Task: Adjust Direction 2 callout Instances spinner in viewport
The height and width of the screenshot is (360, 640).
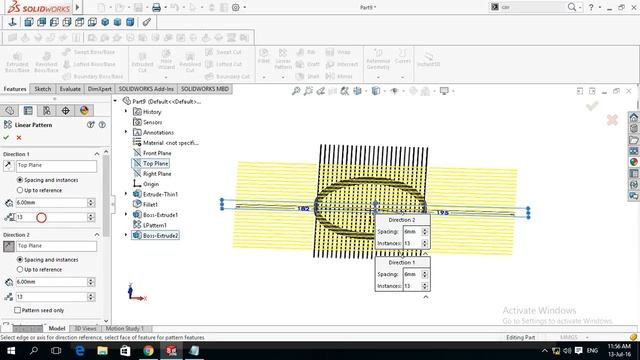Action: (424, 243)
